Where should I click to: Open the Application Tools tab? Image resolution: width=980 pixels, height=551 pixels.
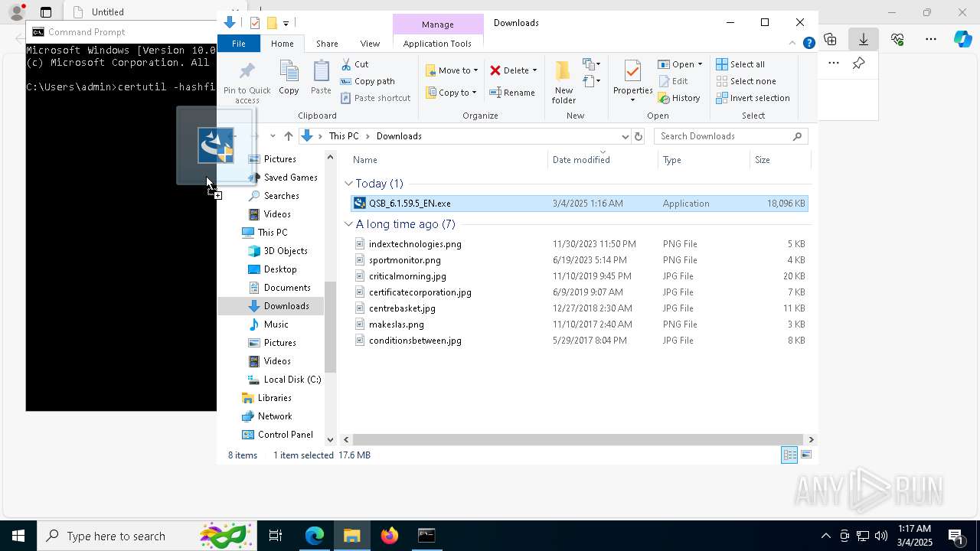pos(437,44)
